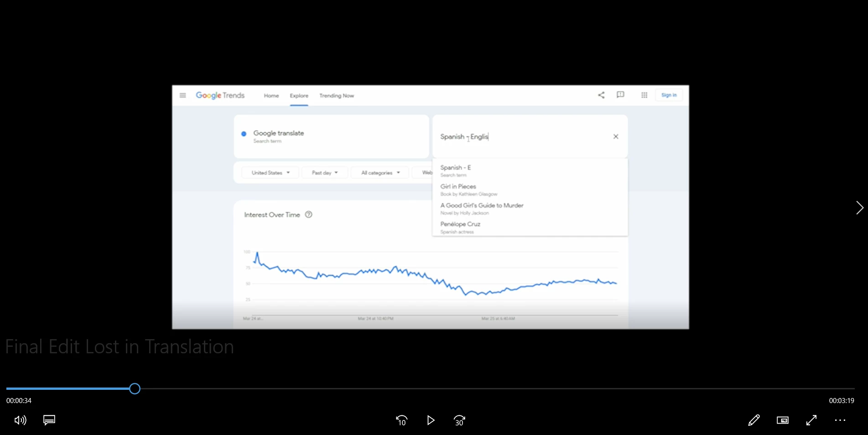Choose the 'Spanish - E' search term suggestion
This screenshot has width=868, height=435.
pos(530,171)
